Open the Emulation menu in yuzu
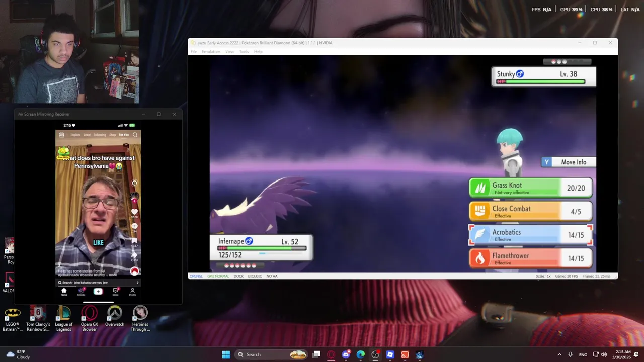644x362 pixels. click(x=211, y=52)
